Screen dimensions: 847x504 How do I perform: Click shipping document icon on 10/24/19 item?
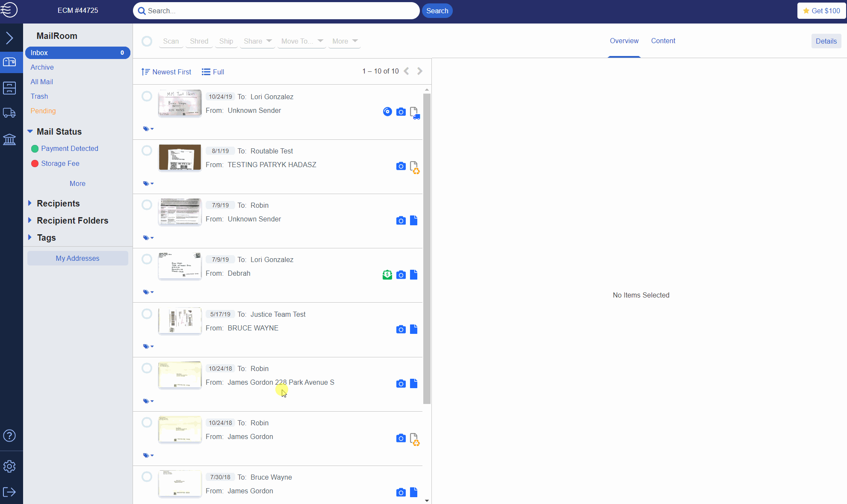click(414, 113)
